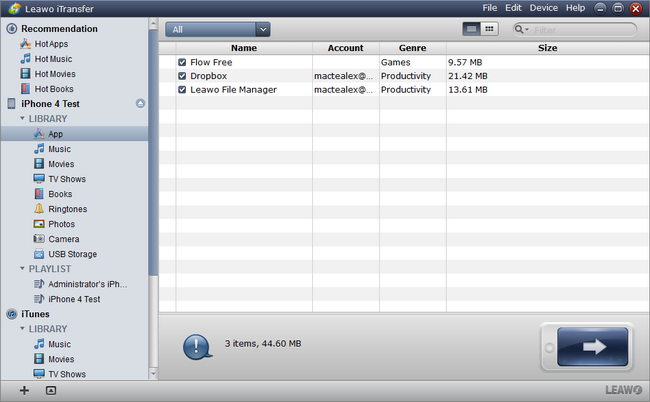Open the Edit menu
Image resolution: width=650 pixels, height=402 pixels.
pyautogui.click(x=513, y=8)
